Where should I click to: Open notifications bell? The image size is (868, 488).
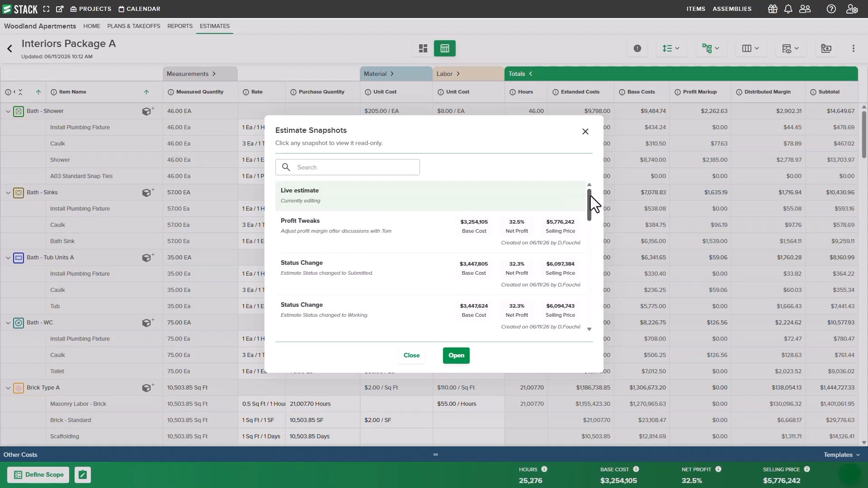coord(788,9)
